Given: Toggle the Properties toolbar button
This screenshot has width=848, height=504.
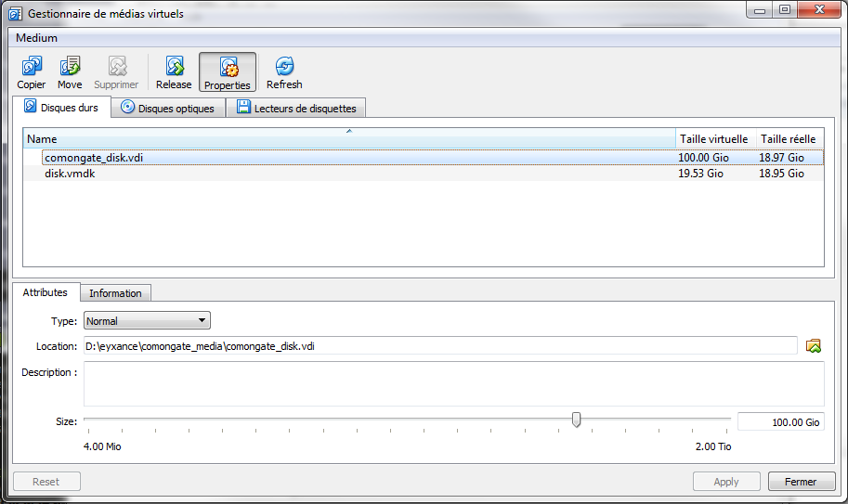Looking at the screenshot, I should (x=228, y=71).
